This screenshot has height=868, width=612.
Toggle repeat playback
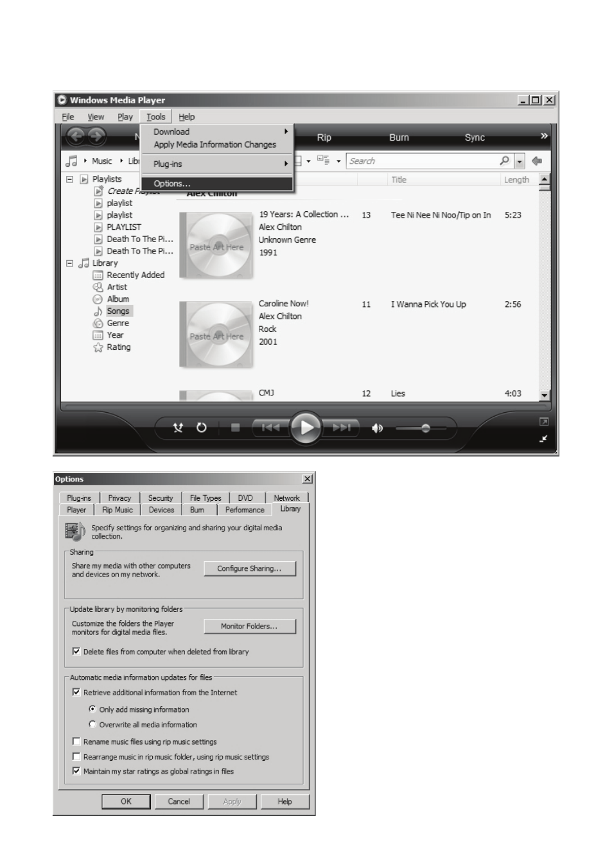(x=202, y=428)
